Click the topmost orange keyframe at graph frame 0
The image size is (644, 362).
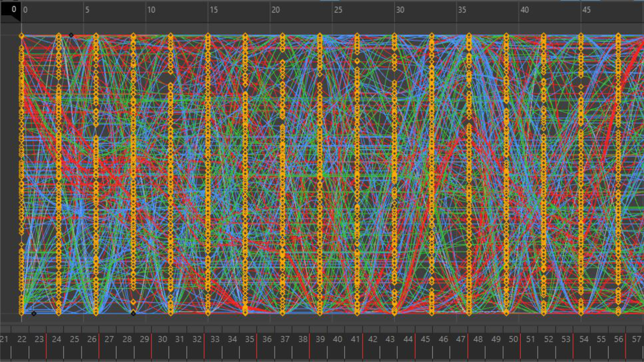tap(22, 36)
